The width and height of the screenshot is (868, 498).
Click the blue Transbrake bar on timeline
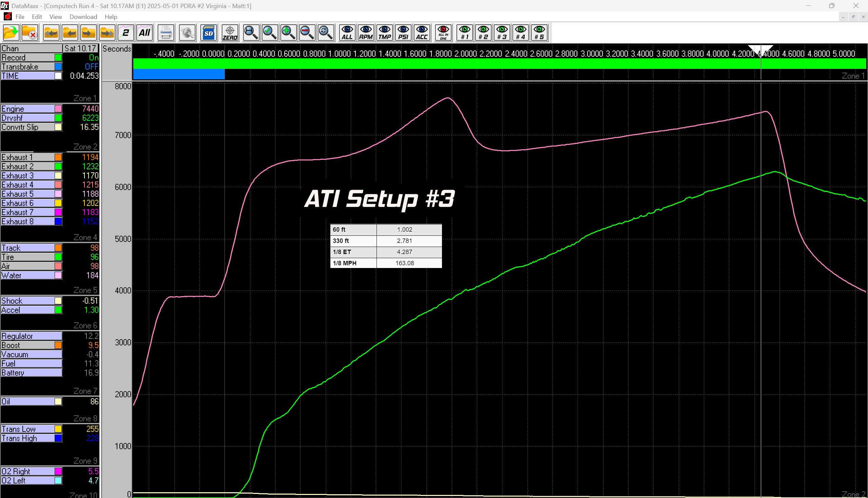[178, 74]
